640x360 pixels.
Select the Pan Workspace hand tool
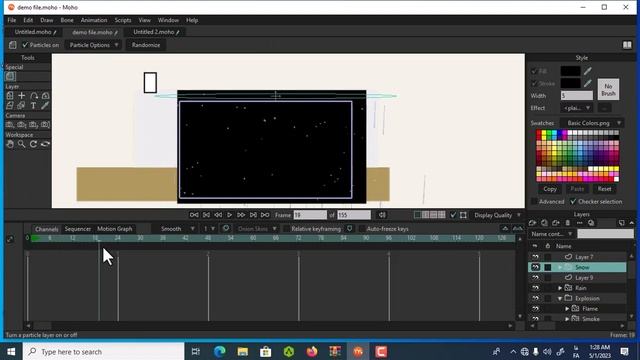pyautogui.click(x=10, y=144)
